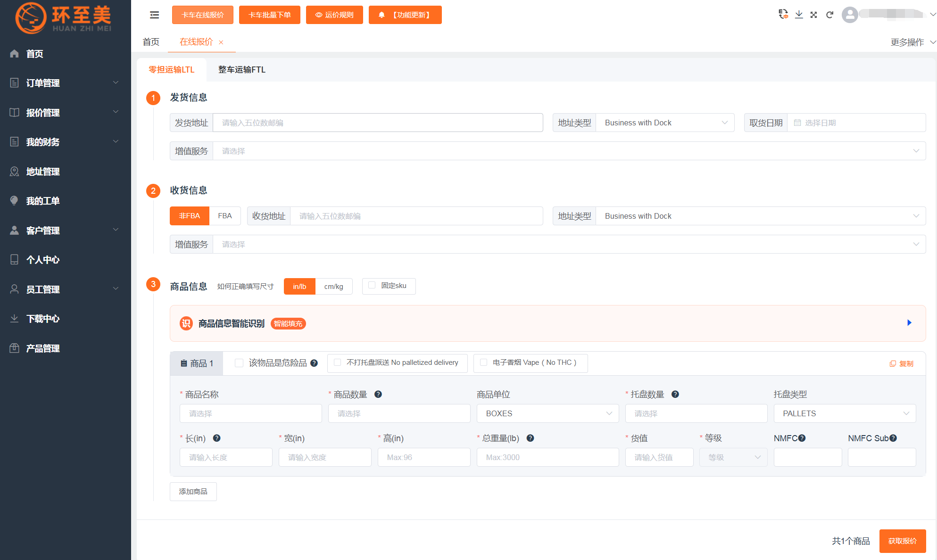Open 运价规则 with the eye icon button
The width and height of the screenshot is (937, 560).
click(x=334, y=15)
